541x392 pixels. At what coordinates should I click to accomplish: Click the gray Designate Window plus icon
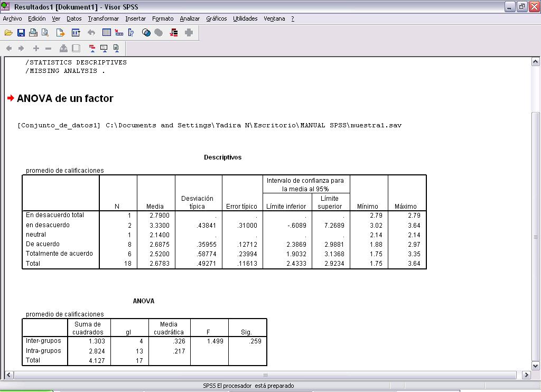(x=189, y=33)
